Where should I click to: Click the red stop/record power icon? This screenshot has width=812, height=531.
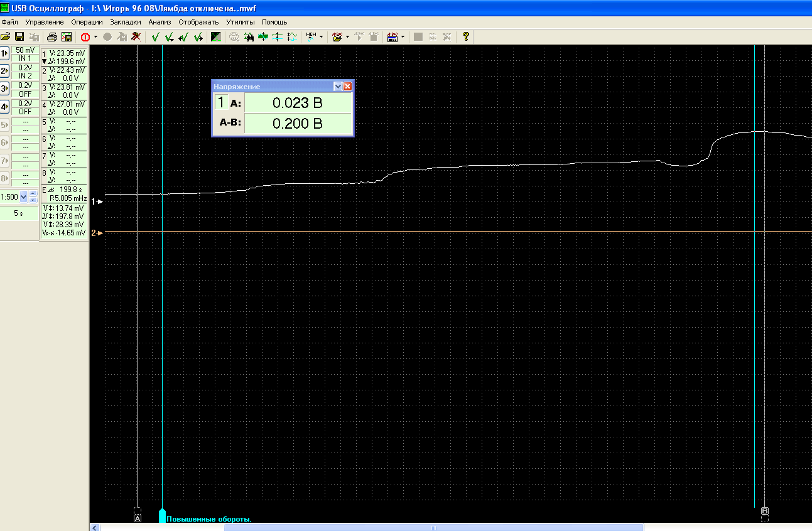(85, 37)
